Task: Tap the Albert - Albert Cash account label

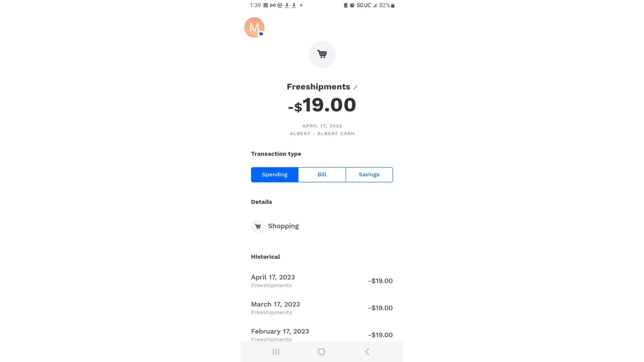Action: [322, 134]
